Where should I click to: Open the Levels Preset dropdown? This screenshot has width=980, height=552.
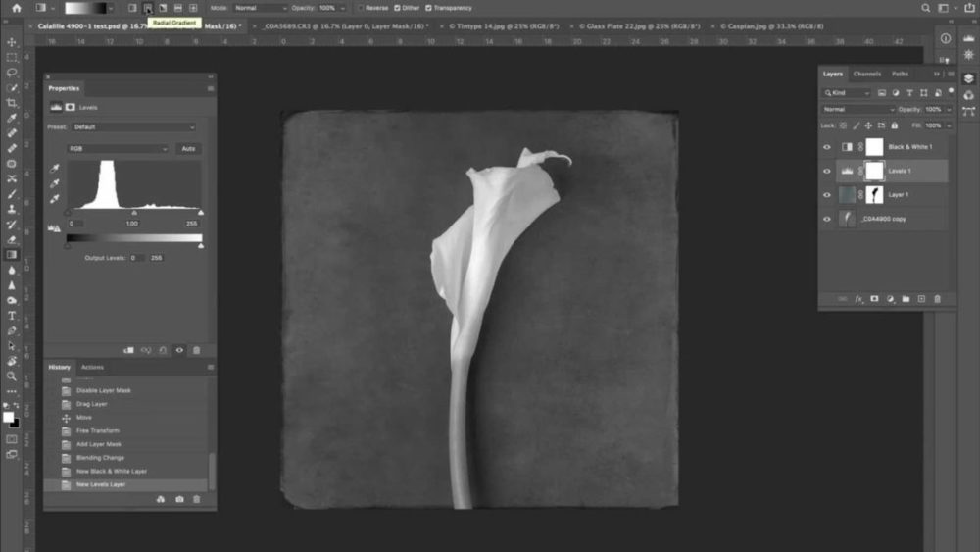(134, 127)
